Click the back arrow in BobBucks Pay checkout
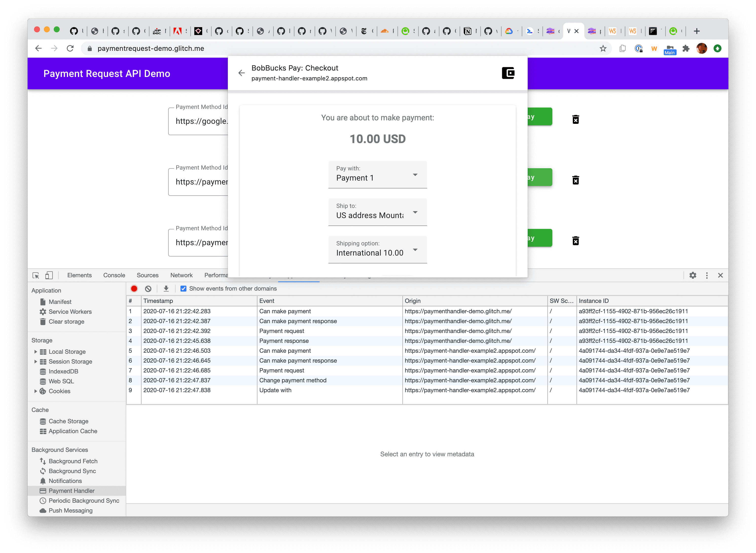756x553 pixels. [241, 72]
